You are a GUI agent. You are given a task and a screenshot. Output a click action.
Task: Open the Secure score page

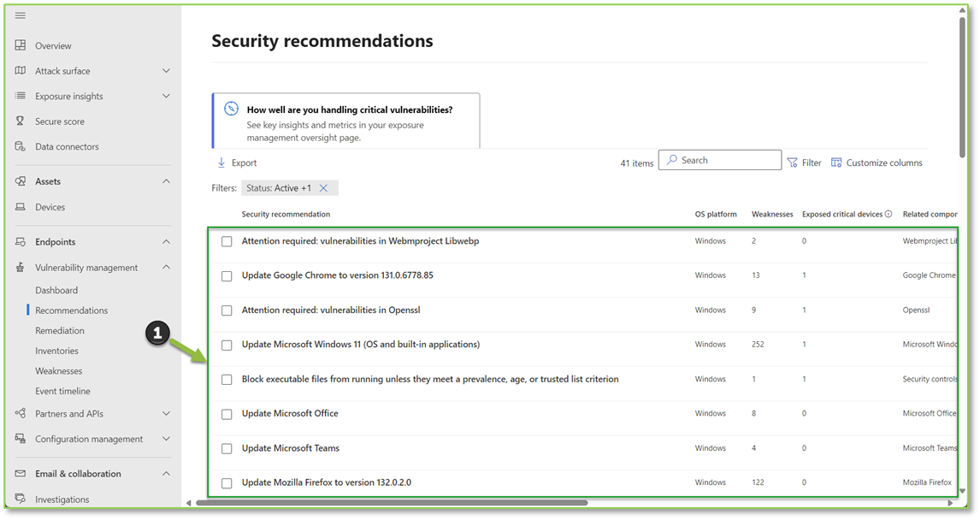(58, 121)
